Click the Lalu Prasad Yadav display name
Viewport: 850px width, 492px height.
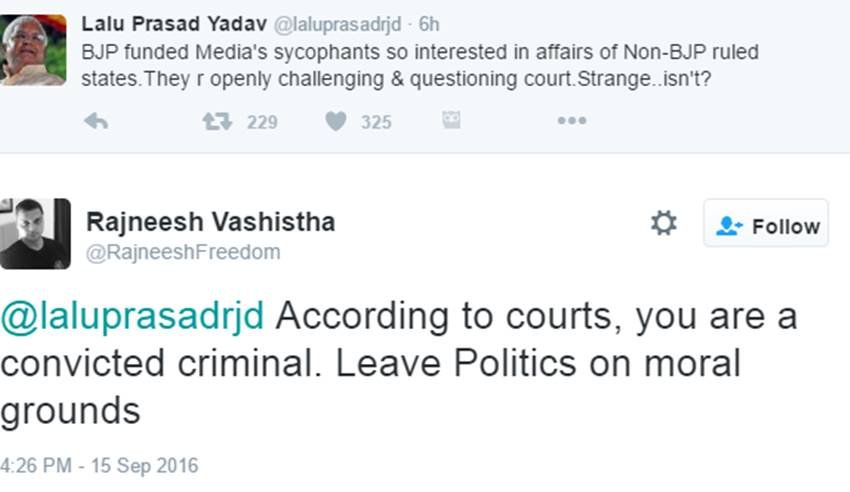[x=161, y=23]
